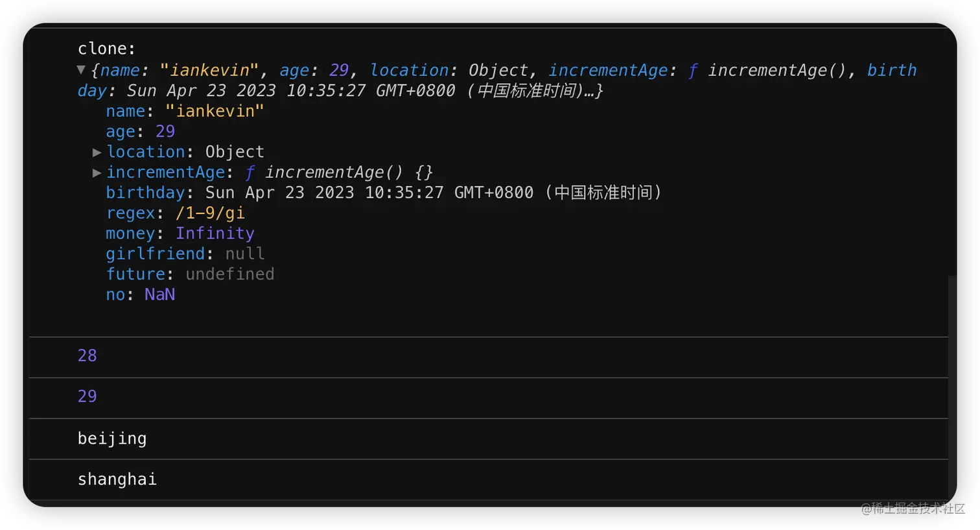980x530 pixels.
Task: Select the regex value /1-9/gi
Action: [210, 213]
